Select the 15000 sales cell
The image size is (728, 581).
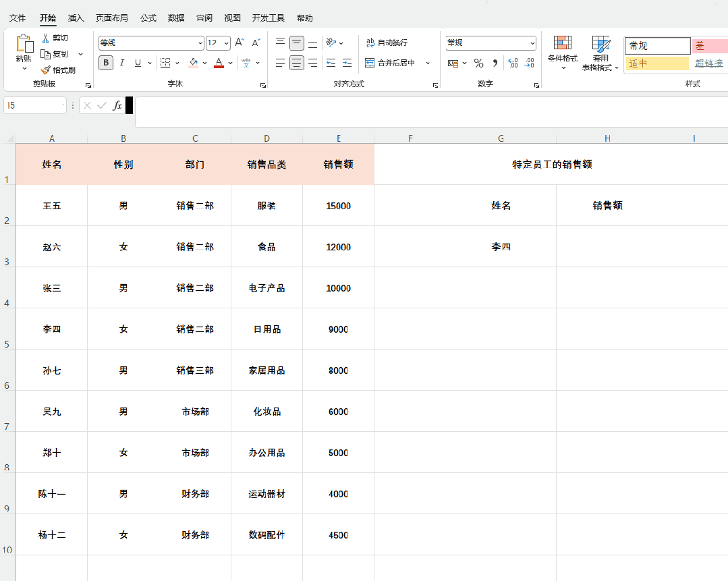tap(339, 206)
